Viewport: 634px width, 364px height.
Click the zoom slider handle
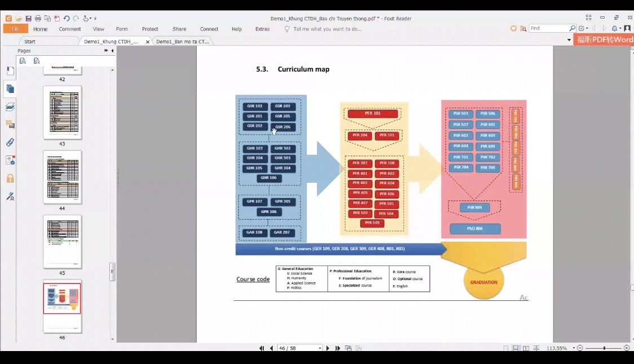point(604,348)
